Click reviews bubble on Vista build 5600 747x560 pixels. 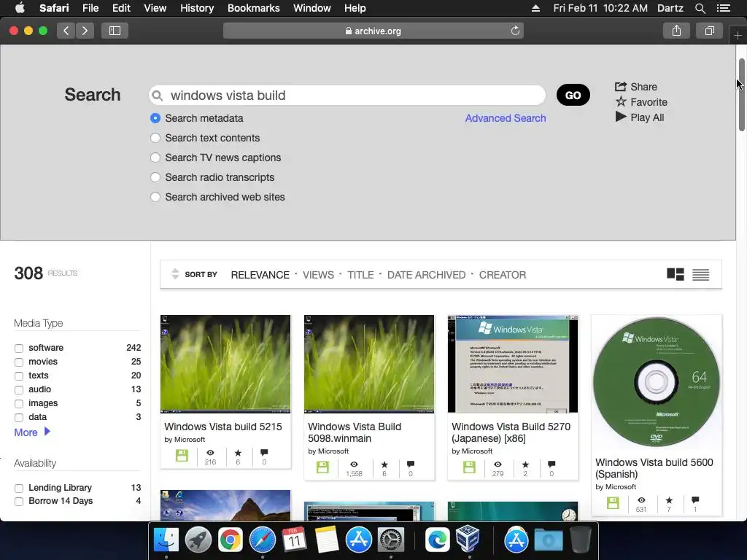click(x=695, y=499)
